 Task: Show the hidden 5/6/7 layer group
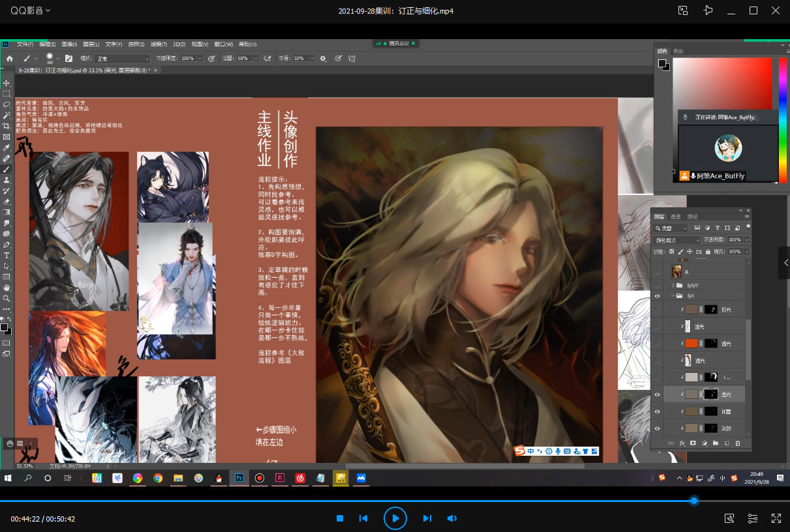657,285
